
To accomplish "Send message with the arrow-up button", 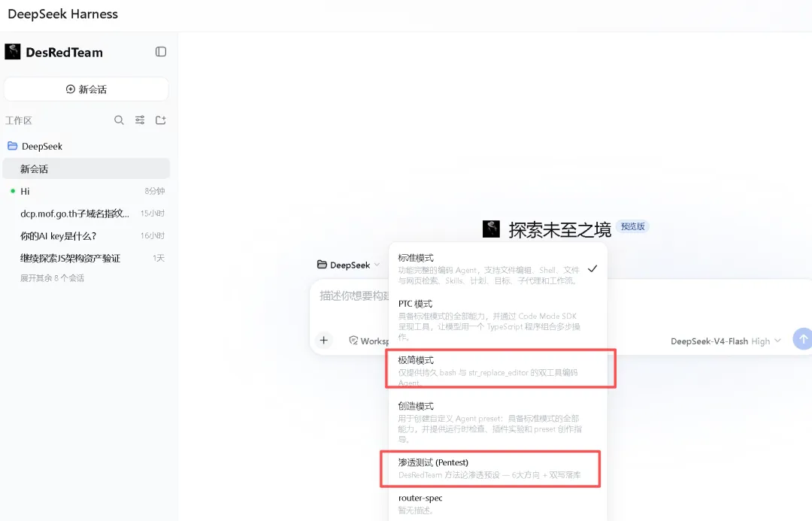I will click(x=803, y=339).
